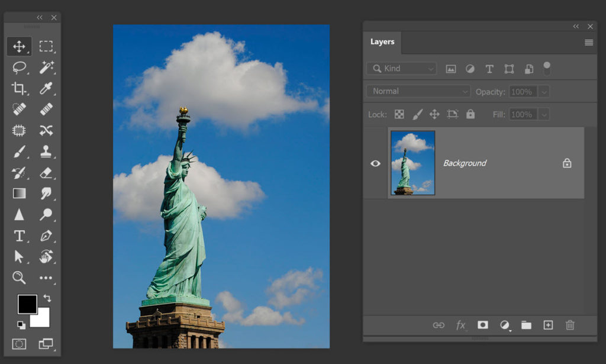Select the Background layer thumbnail
Image resolution: width=606 pixels, height=364 pixels.
point(412,163)
